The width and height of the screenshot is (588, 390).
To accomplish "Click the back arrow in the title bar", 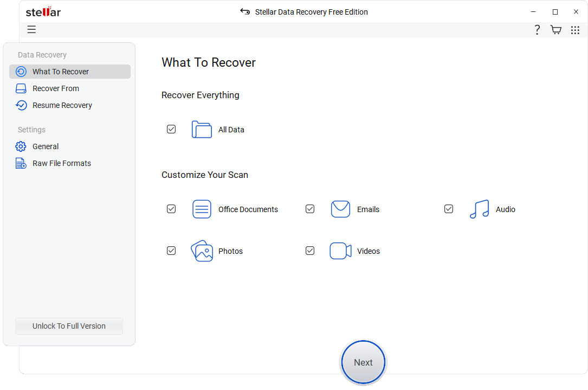I will tap(244, 11).
